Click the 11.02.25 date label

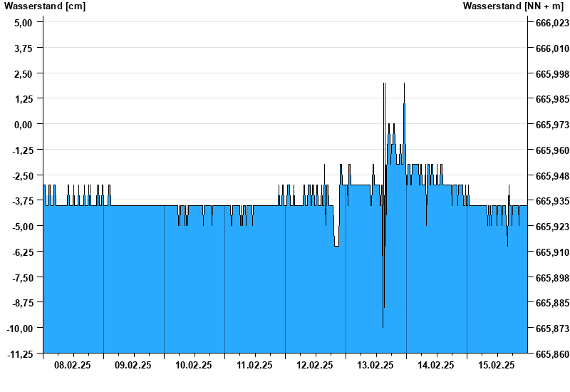(254, 365)
